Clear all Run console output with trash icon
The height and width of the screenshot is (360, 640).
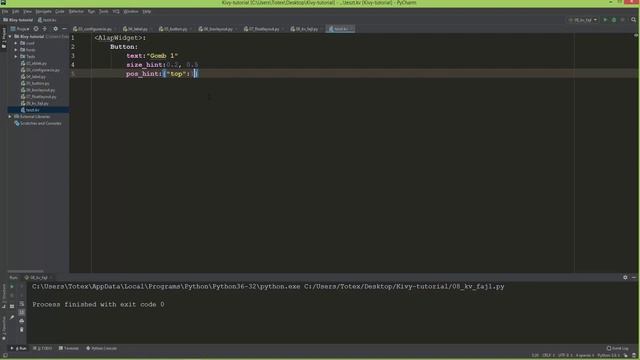(22, 329)
